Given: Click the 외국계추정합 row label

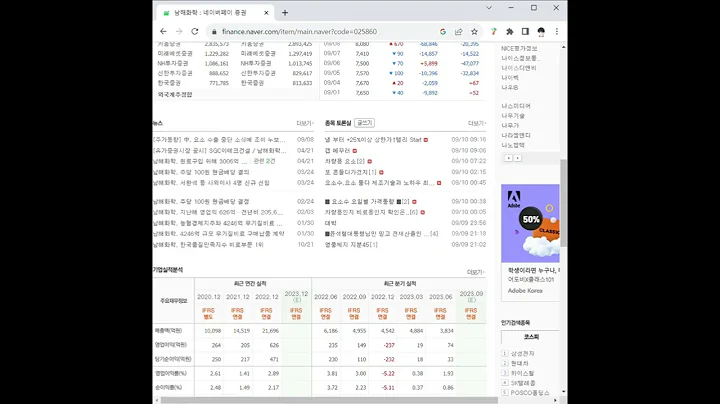Looking at the screenshot, I should click(x=175, y=95).
